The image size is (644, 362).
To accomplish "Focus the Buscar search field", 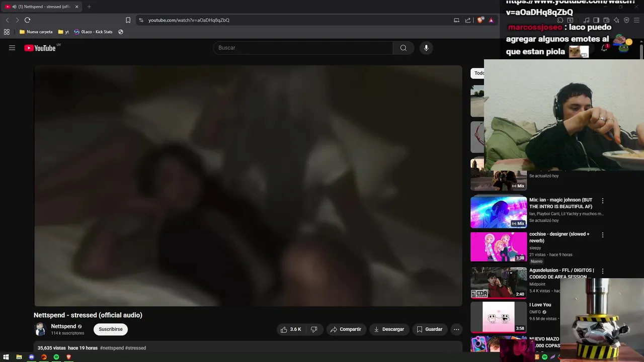I will pos(303,48).
